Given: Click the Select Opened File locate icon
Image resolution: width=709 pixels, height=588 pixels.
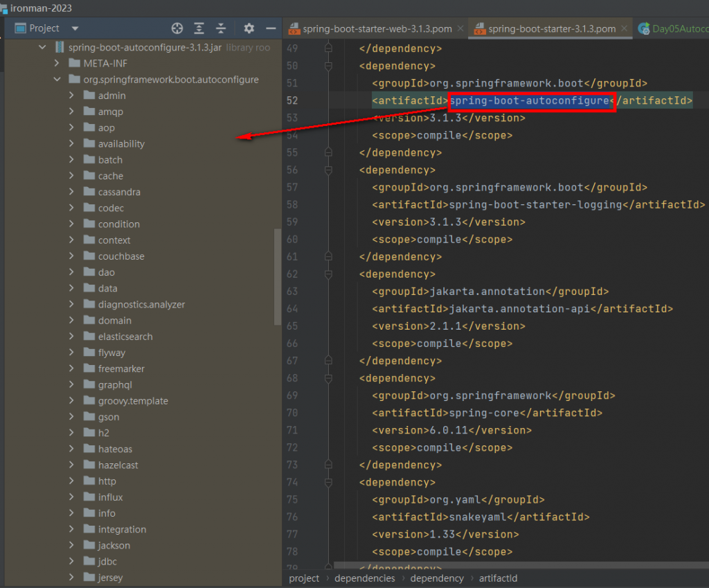Looking at the screenshot, I should coord(177,28).
